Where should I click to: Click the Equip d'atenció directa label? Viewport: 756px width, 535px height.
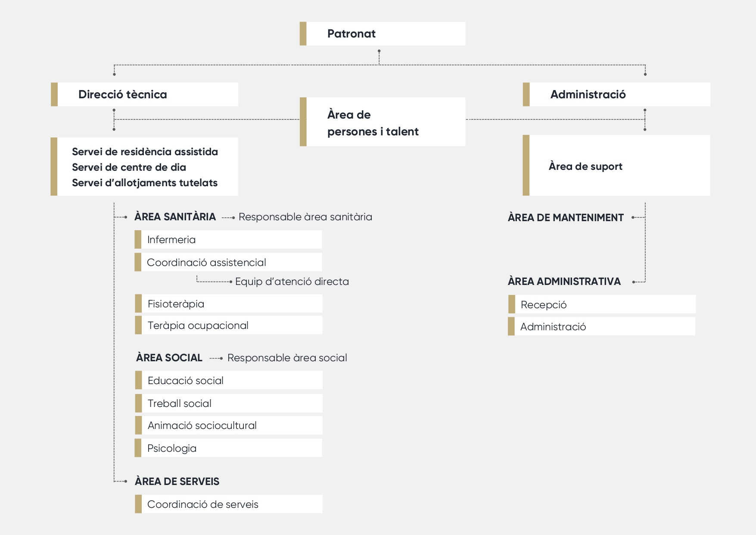pos(292,282)
